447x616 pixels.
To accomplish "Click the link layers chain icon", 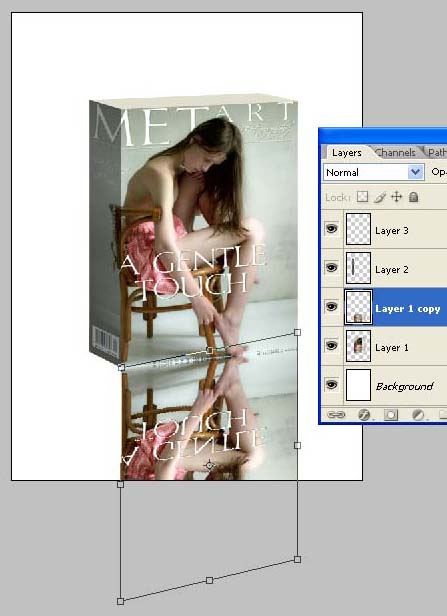I will [x=336, y=415].
